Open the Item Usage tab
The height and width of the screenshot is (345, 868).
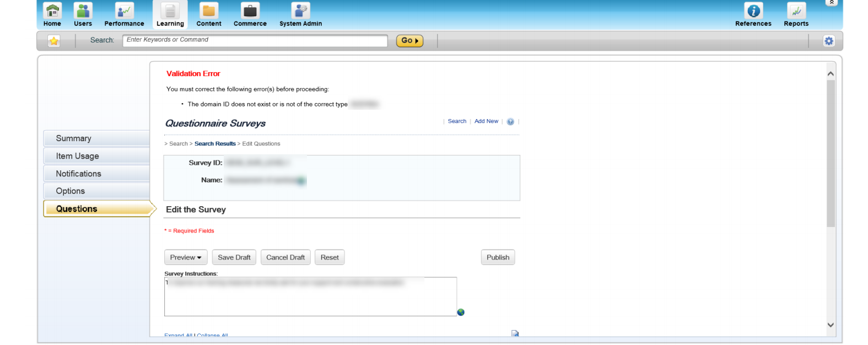point(97,156)
